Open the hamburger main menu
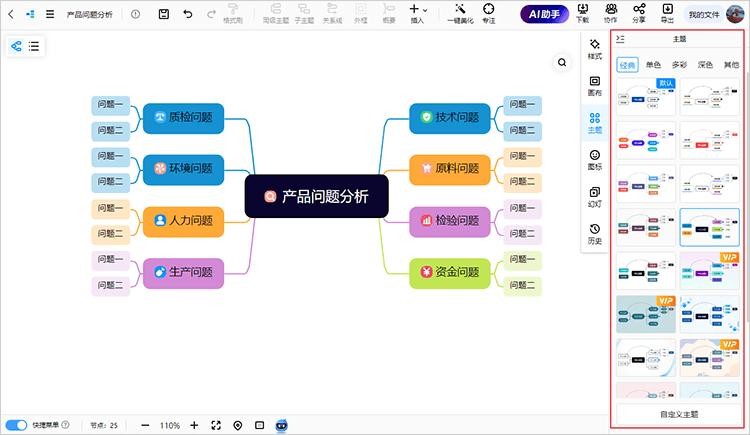Screen dimensions: 750x435 pos(50,15)
